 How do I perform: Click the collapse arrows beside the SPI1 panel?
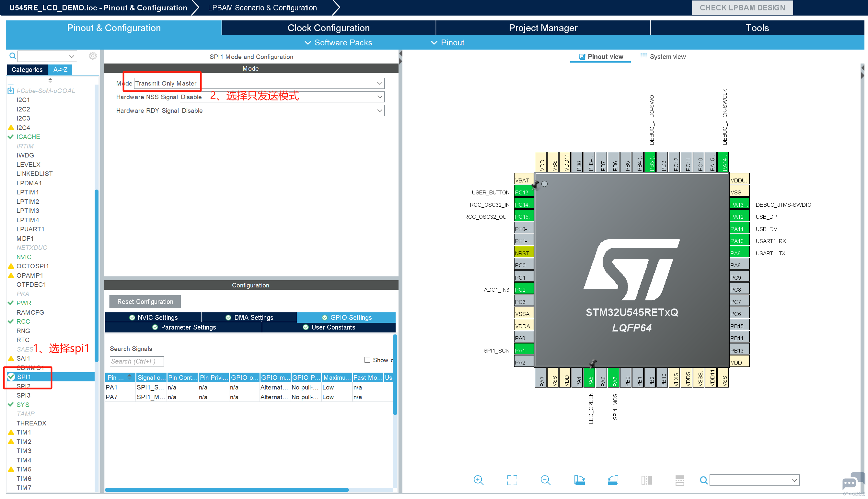tap(400, 58)
